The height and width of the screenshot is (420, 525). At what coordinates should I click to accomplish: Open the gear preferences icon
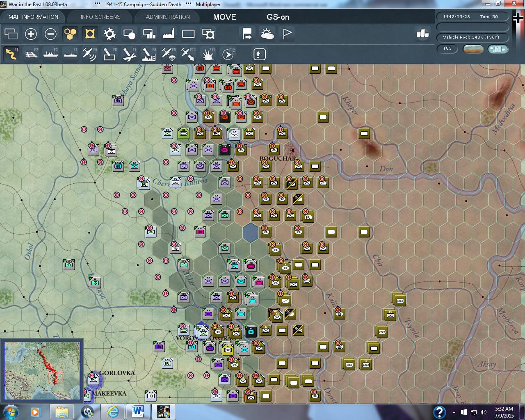click(x=110, y=34)
